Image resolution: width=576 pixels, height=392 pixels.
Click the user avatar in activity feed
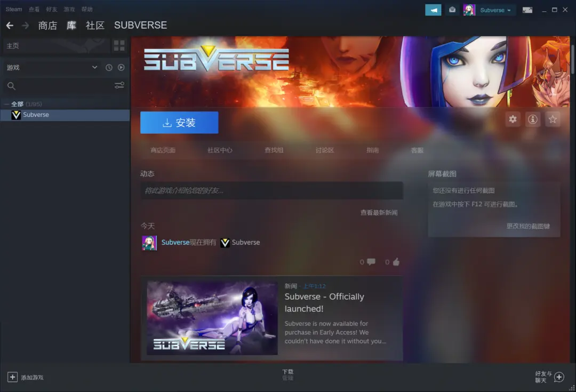(x=149, y=243)
